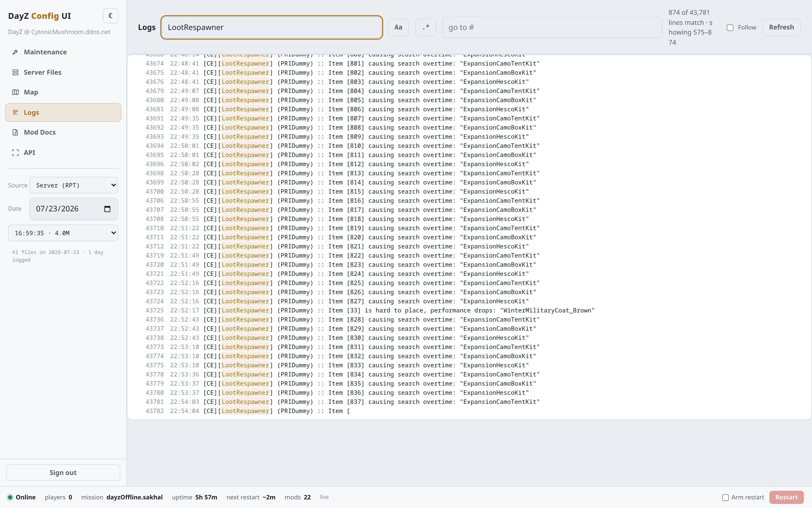Viewport: 812px width, 508px height.
Task: Check the Arm restart checkbox
Action: click(725, 498)
